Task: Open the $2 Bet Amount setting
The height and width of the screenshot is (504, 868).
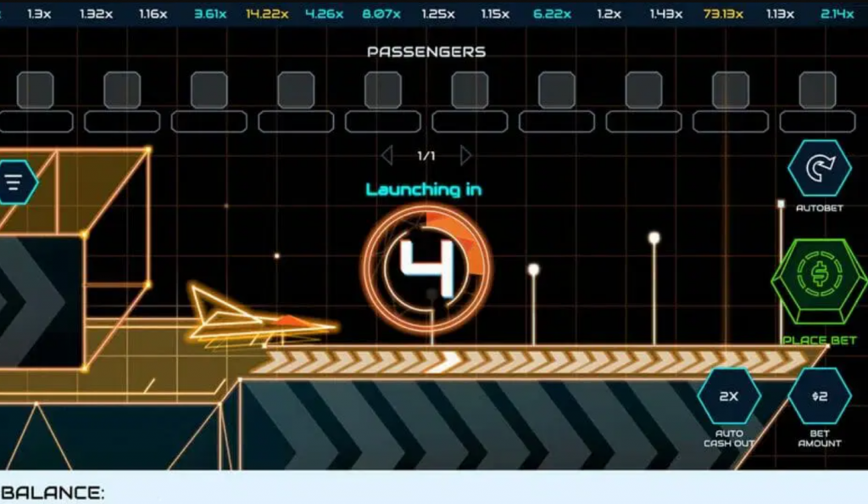Action: (820, 396)
